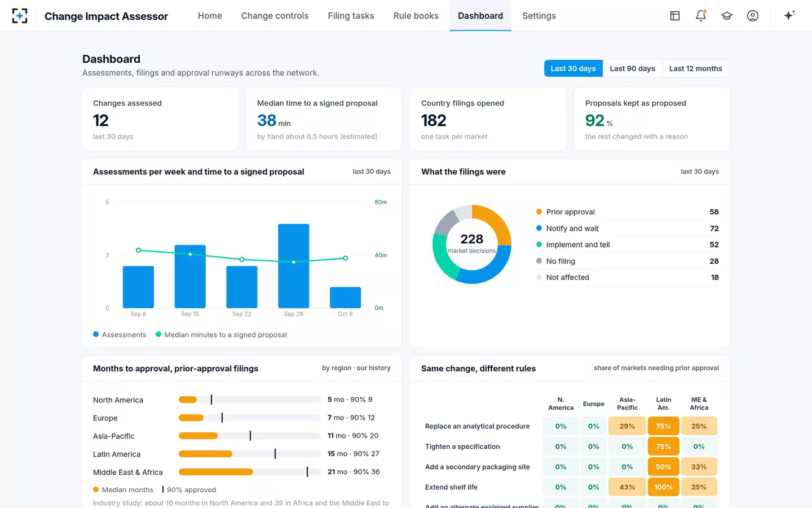Click the 100% cell for Extend shelf life

664,487
